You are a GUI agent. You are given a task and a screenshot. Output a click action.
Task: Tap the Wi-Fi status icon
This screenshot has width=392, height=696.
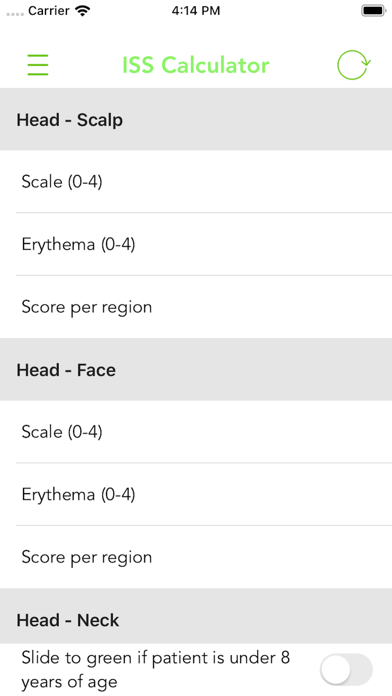click(x=83, y=11)
